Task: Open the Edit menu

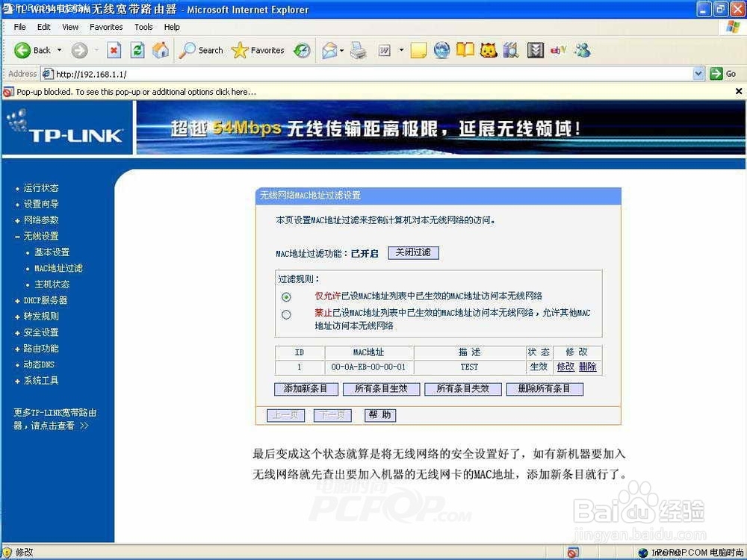Action: 44,27
